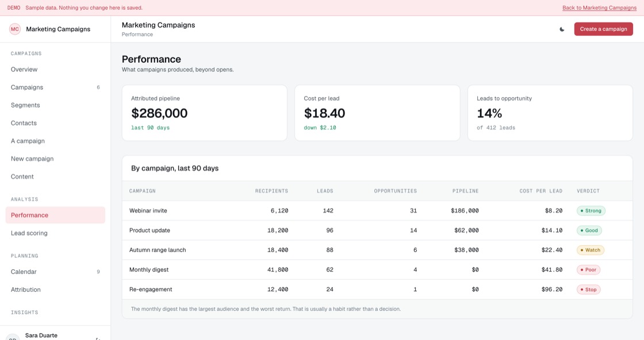Open Overview in sidebar
Viewport: 644px width, 340px height.
click(55, 70)
